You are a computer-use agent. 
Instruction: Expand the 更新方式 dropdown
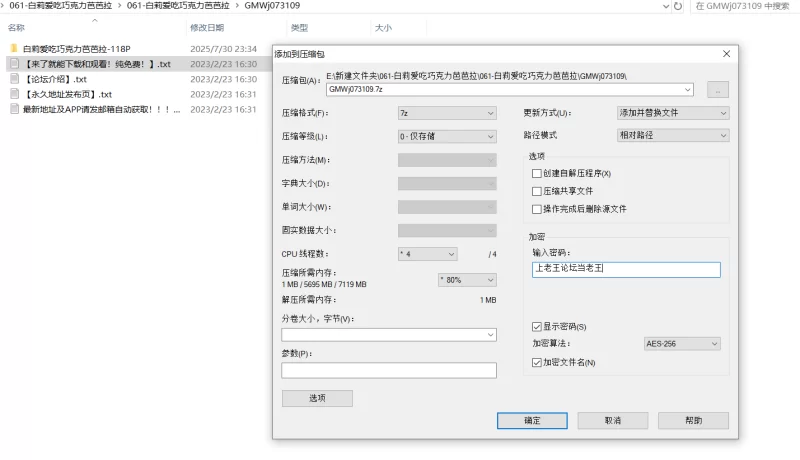tap(673, 113)
